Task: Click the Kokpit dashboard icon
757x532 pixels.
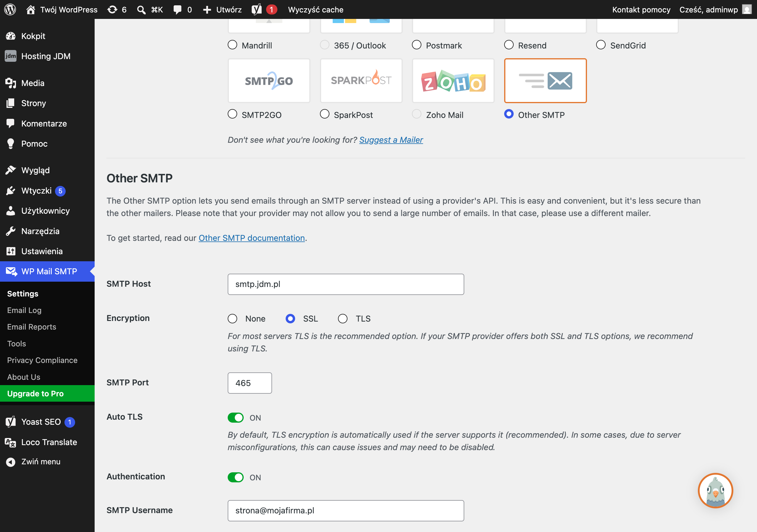Action: 11,36
